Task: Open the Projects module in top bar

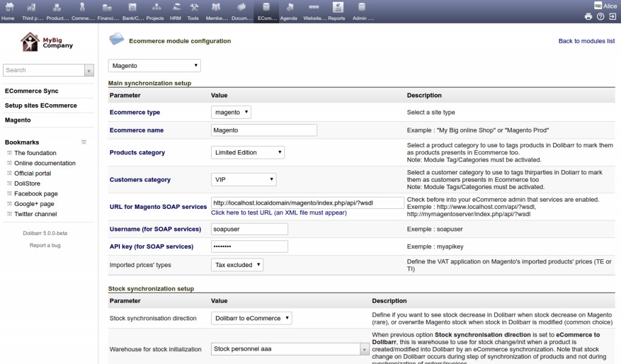Action: coord(155,11)
